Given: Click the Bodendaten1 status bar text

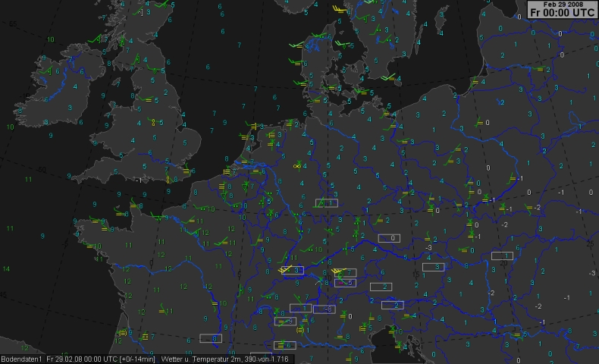Looking at the screenshot, I should [x=22, y=358].
